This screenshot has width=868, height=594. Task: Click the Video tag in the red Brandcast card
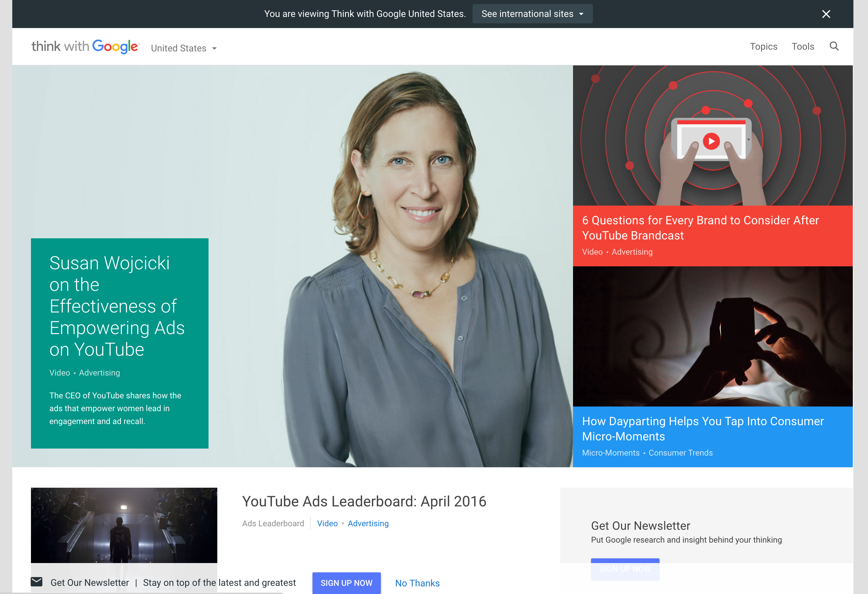pos(592,252)
